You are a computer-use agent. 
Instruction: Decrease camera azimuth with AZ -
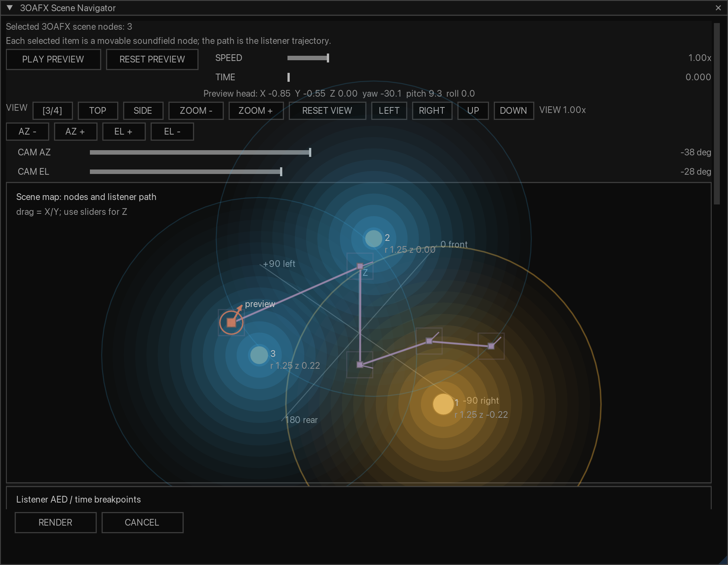(27, 132)
